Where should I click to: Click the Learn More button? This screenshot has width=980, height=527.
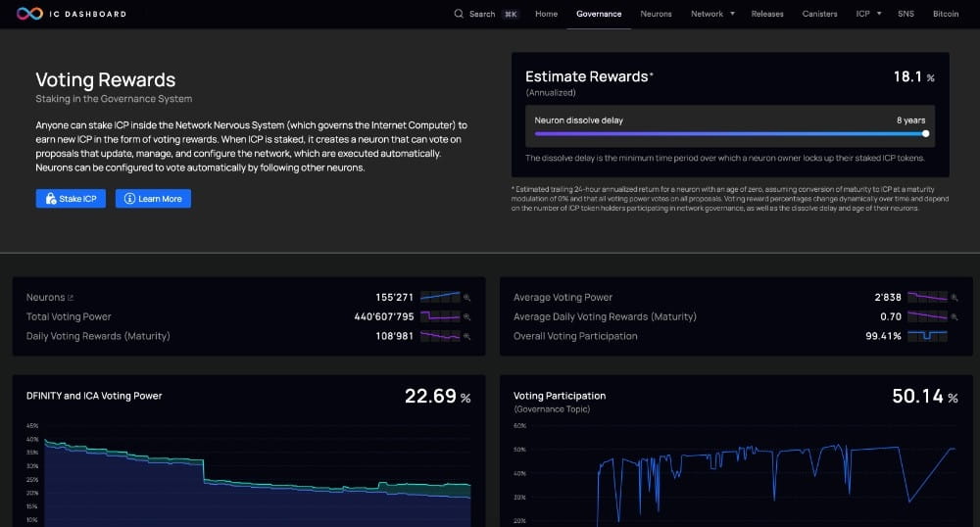click(x=153, y=199)
